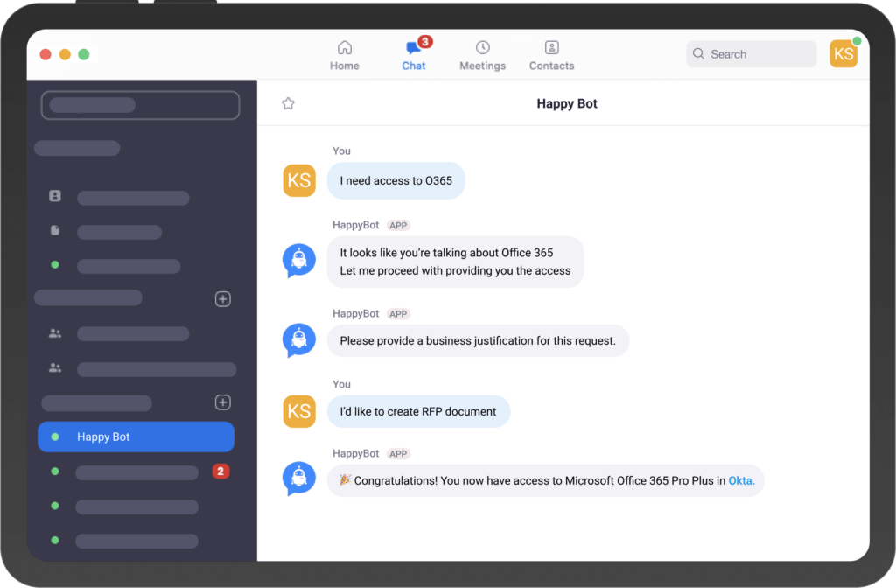Star the Happy Bot conversation
The width and height of the screenshot is (896, 588).
tap(289, 102)
